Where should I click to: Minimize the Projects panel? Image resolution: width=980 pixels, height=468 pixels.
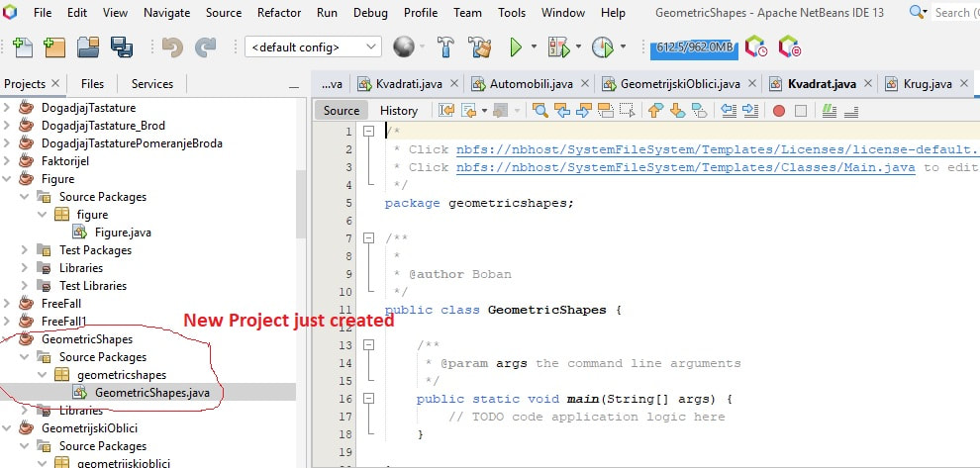pyautogui.click(x=293, y=86)
